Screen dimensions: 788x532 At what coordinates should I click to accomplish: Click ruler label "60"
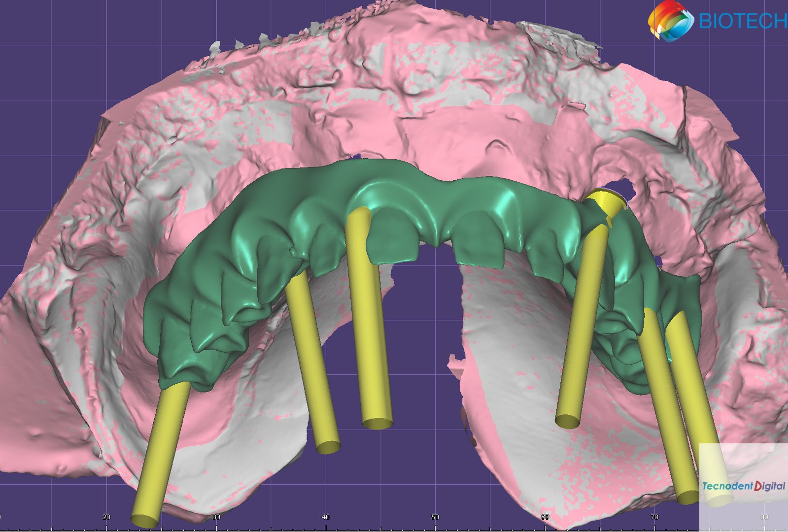pyautogui.click(x=545, y=517)
